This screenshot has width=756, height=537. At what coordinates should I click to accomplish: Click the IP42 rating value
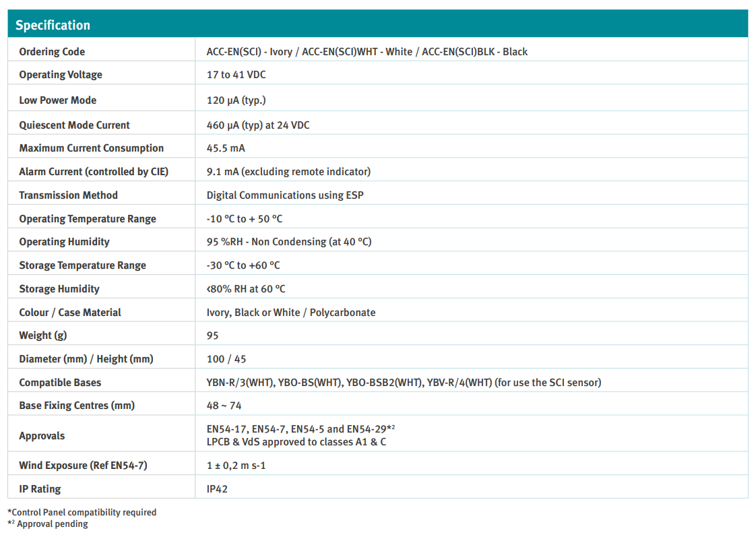(x=217, y=489)
